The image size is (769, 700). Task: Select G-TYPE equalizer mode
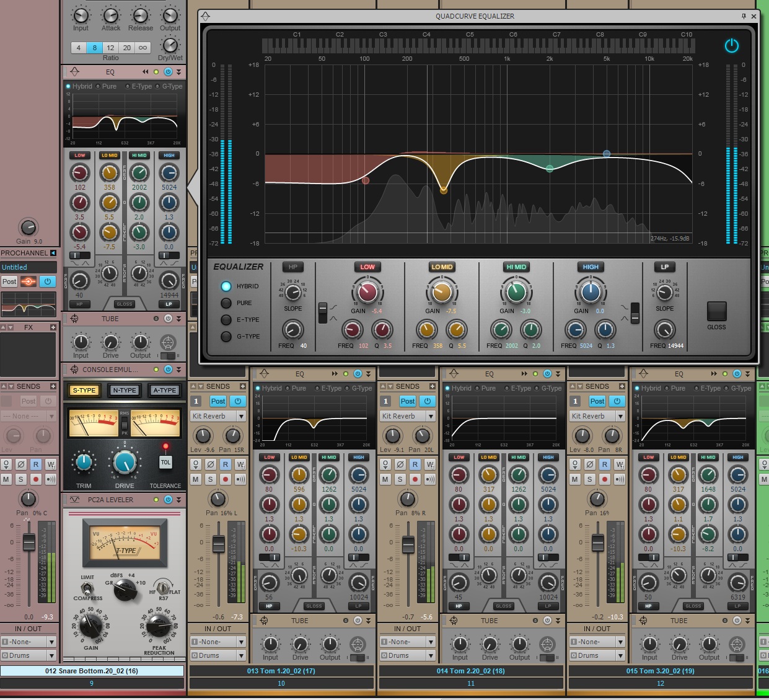(x=226, y=337)
